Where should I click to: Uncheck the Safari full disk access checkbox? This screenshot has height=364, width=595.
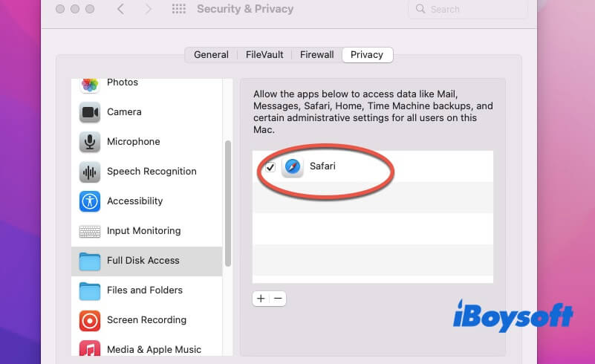coord(270,167)
